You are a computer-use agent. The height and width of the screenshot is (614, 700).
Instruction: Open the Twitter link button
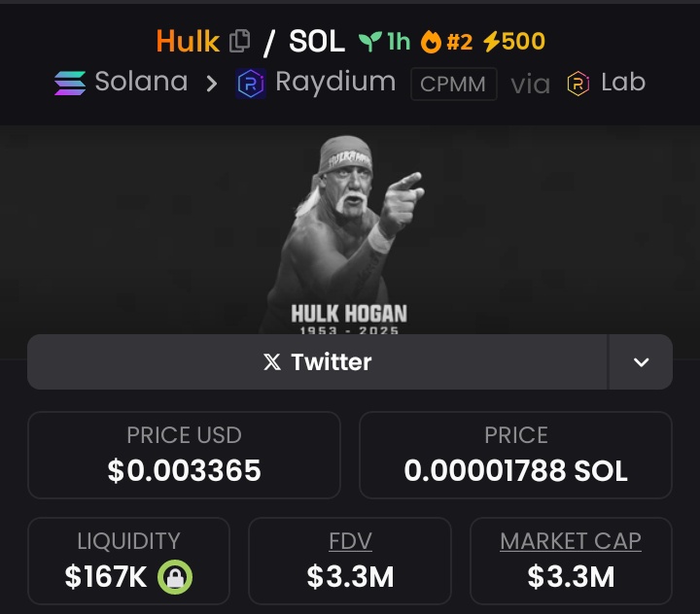pyautogui.click(x=317, y=361)
